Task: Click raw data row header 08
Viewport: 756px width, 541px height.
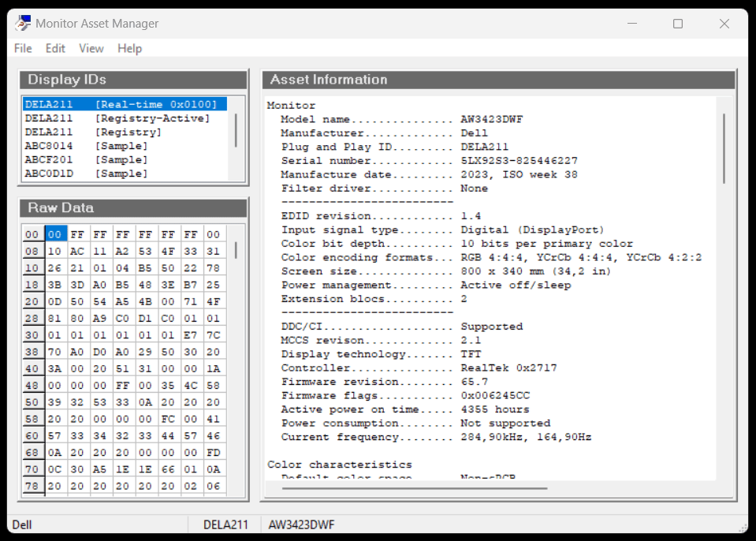Action: click(33, 252)
